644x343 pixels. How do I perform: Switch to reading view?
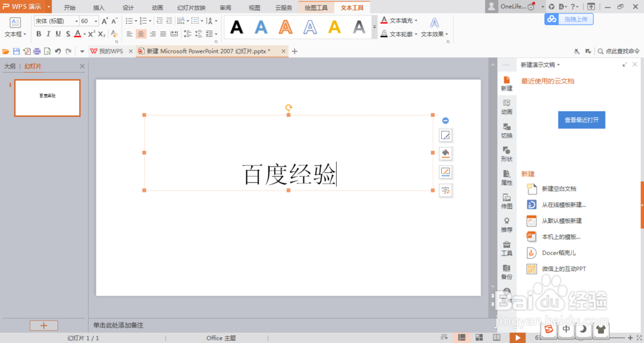click(497, 337)
